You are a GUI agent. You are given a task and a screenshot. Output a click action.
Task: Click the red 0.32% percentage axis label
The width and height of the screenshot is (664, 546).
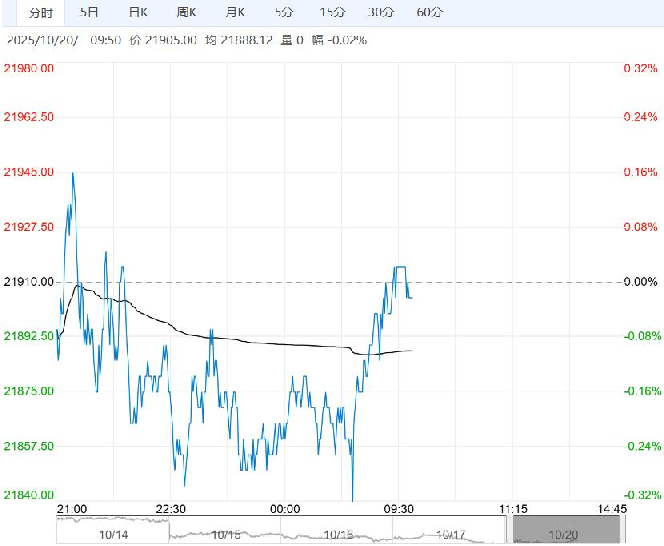639,68
